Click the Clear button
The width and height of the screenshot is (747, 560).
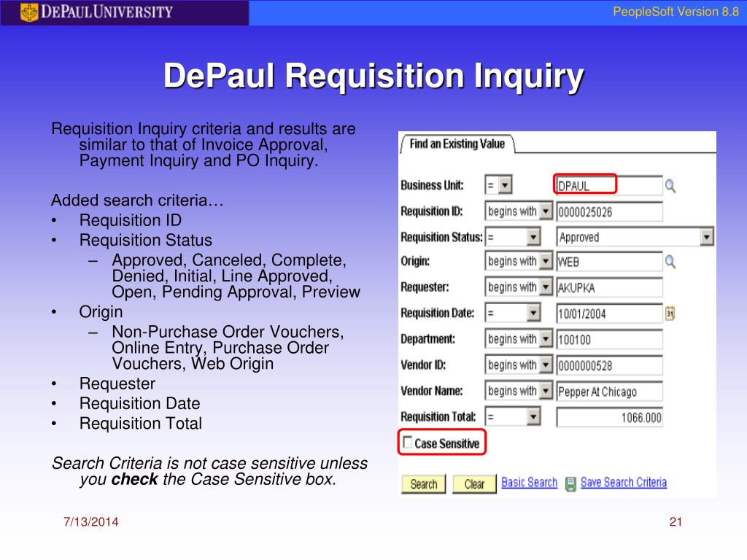[x=474, y=484]
